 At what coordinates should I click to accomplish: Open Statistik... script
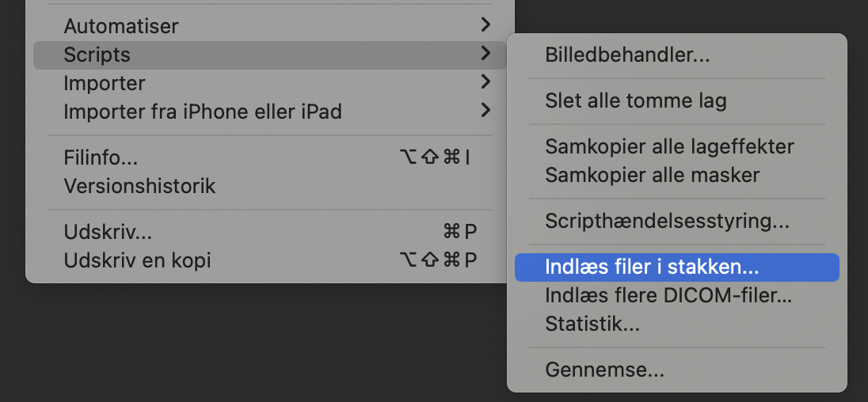[592, 324]
